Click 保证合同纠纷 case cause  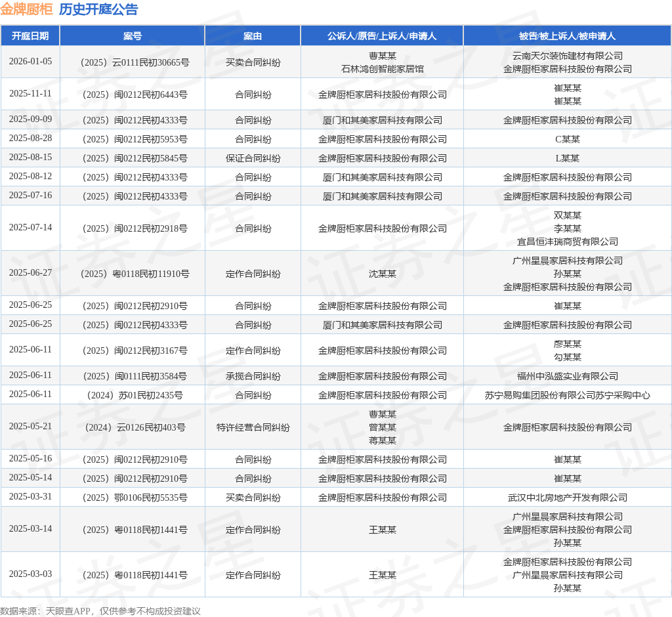click(x=253, y=158)
